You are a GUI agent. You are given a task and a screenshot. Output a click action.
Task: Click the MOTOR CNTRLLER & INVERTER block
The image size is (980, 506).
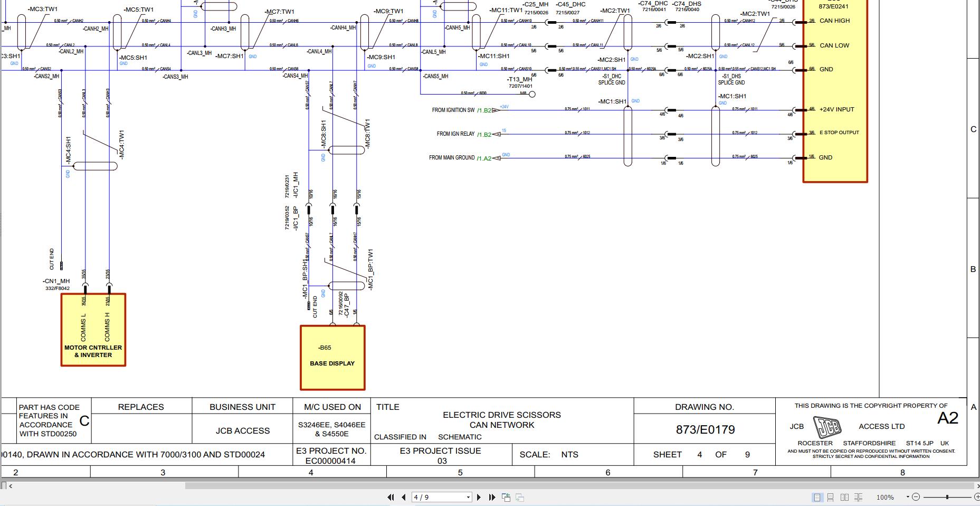[93, 330]
